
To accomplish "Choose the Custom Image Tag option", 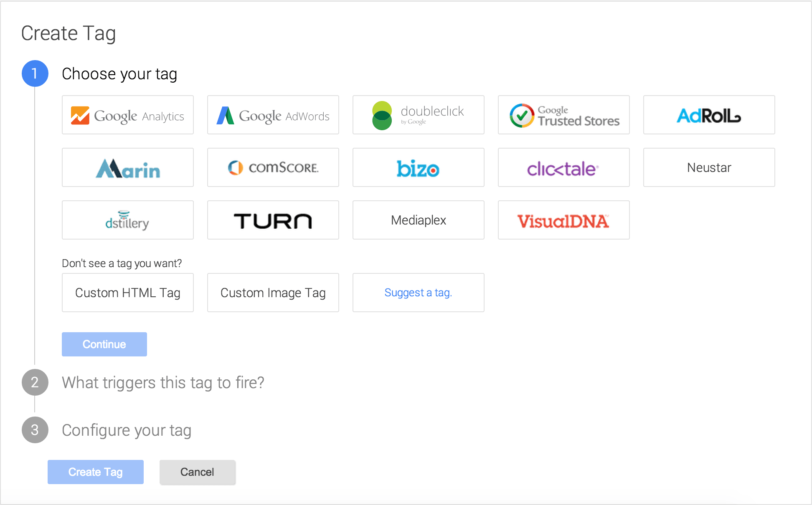I will (x=273, y=293).
